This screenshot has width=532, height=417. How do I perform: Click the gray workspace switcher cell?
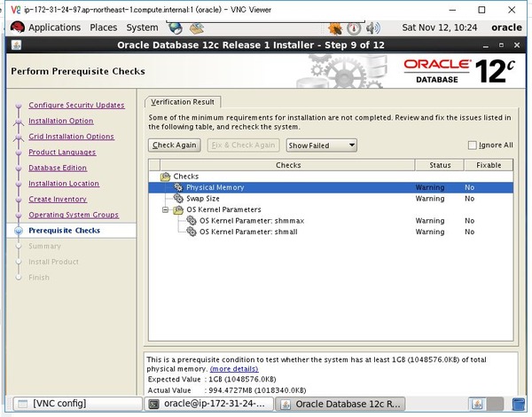(x=495, y=404)
